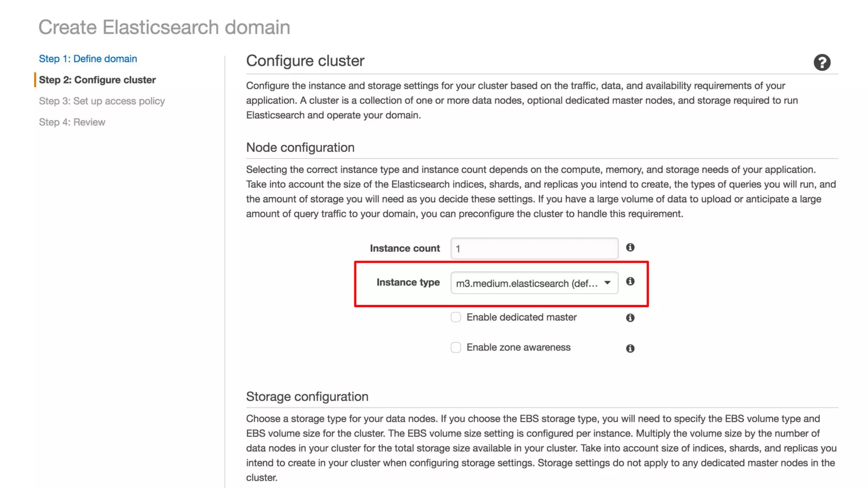The height and width of the screenshot is (488, 868).
Task: Click the help question mark icon
Action: [821, 63]
